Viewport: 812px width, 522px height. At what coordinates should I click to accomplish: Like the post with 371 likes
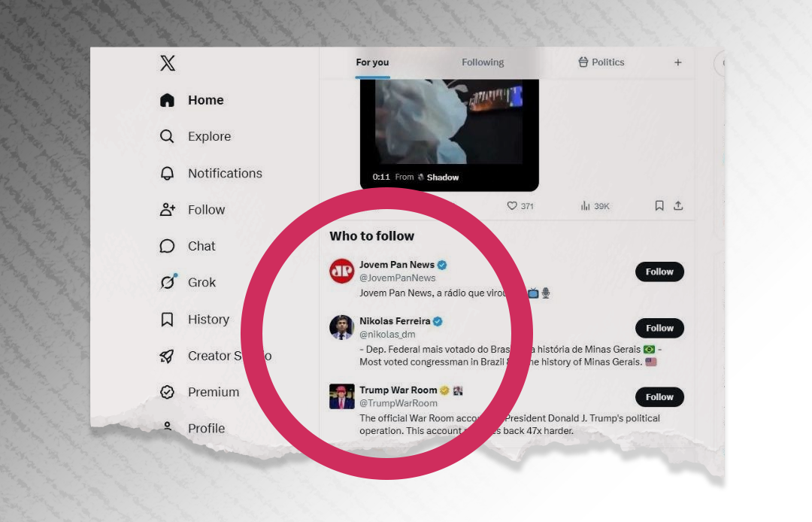(512, 205)
